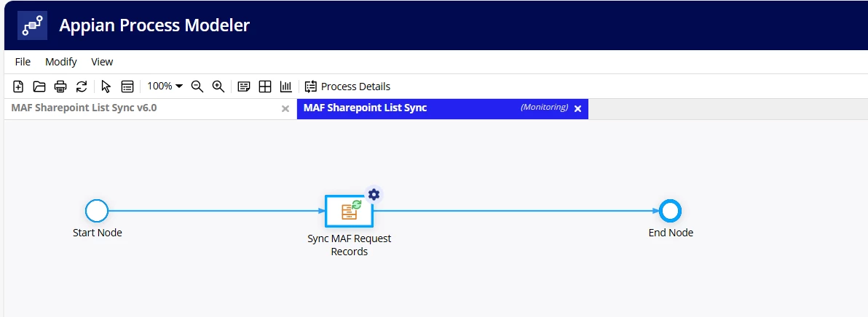868x317 pixels.
Task: Click the Appian Process Modeler logo icon
Action: 32,25
